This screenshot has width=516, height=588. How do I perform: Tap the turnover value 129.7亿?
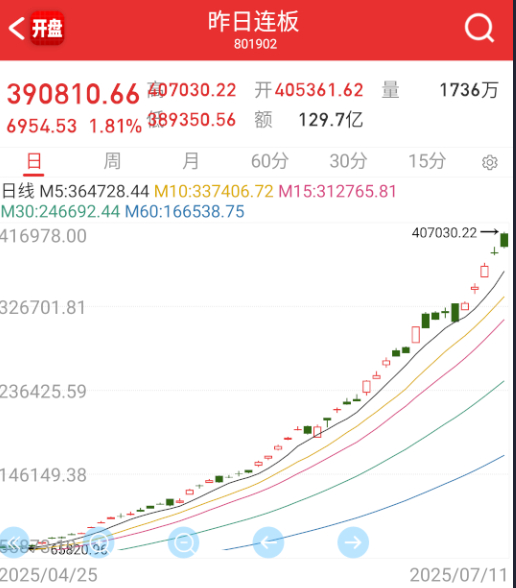pyautogui.click(x=331, y=120)
